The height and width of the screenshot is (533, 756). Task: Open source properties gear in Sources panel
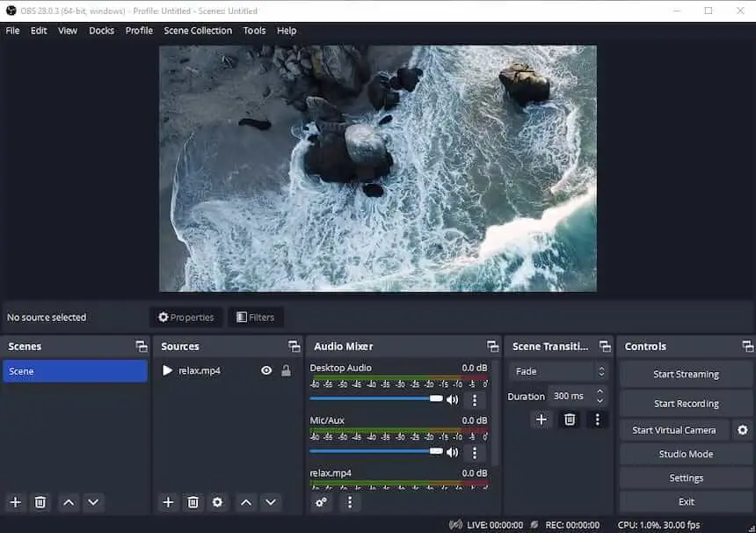tap(217, 502)
